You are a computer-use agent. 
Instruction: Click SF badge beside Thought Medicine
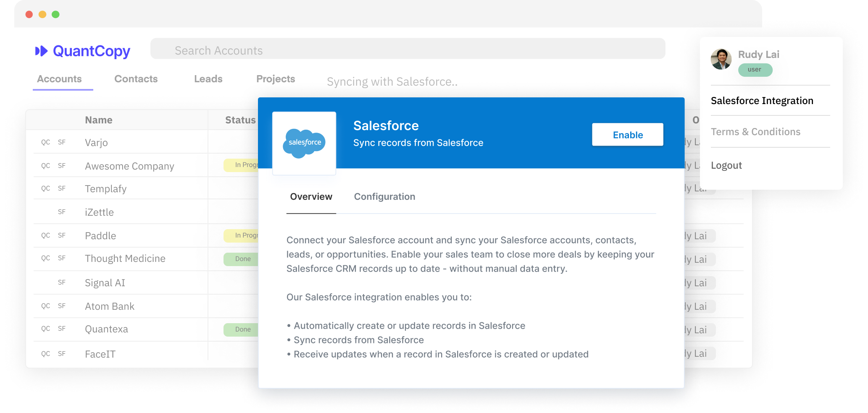pos(62,258)
